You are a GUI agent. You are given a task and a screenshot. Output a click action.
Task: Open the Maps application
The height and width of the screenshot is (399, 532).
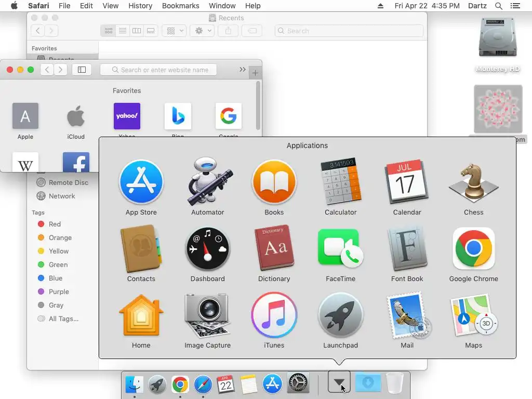click(x=474, y=315)
